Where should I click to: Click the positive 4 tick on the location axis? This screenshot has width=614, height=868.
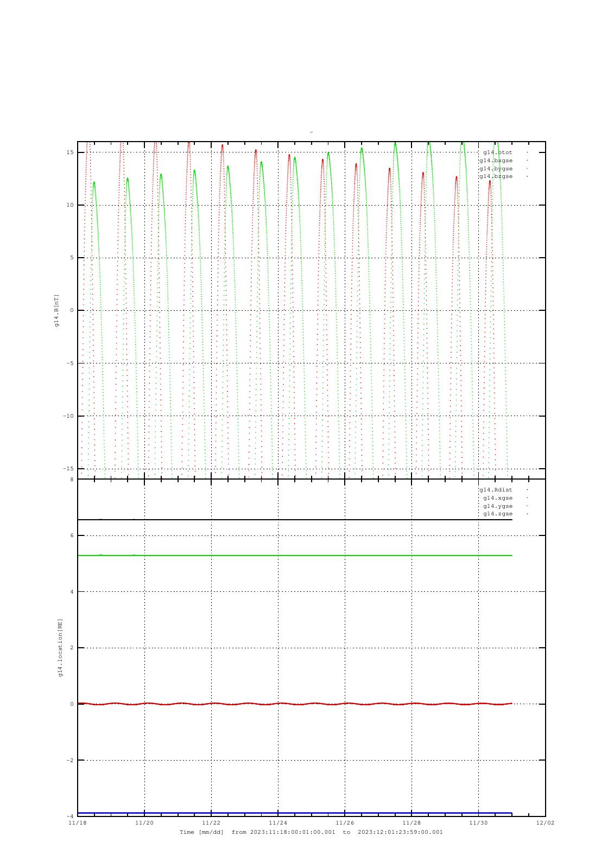pos(72,592)
